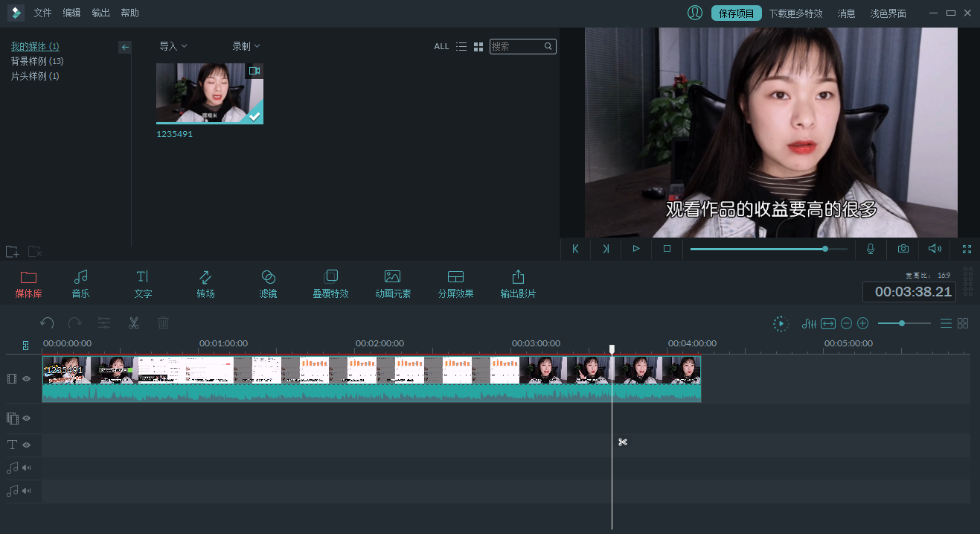
Task: Open the 音乐 music library
Action: pyautogui.click(x=80, y=284)
